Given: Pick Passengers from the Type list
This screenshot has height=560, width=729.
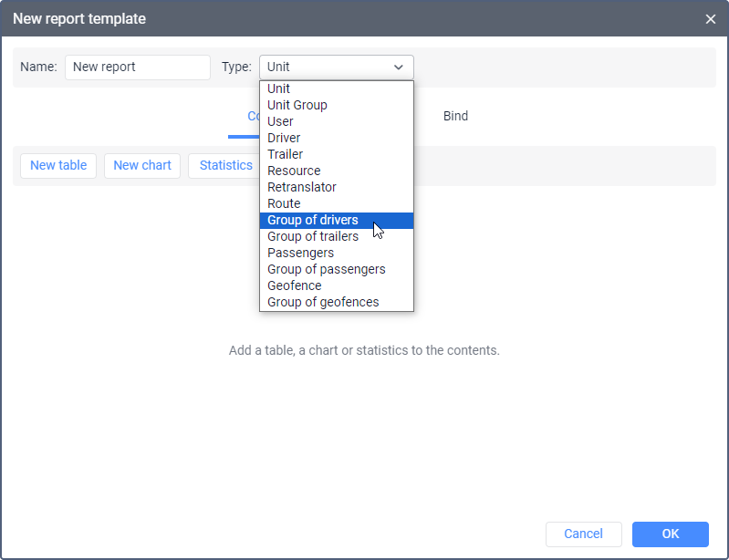Looking at the screenshot, I should 301,253.
